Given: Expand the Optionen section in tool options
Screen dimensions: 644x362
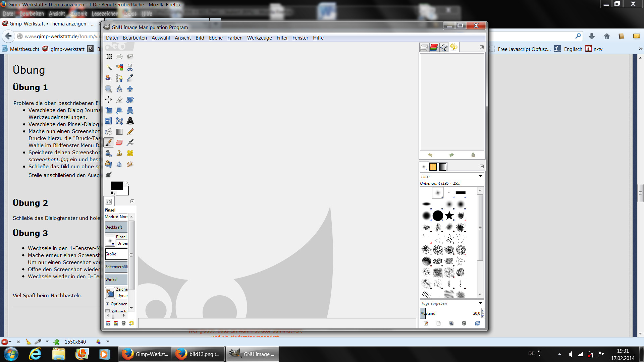Looking at the screenshot, I should tap(108, 304).
